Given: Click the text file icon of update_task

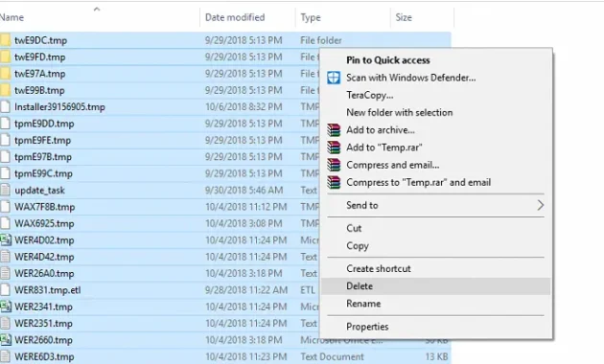Looking at the screenshot, I should coord(5,190).
